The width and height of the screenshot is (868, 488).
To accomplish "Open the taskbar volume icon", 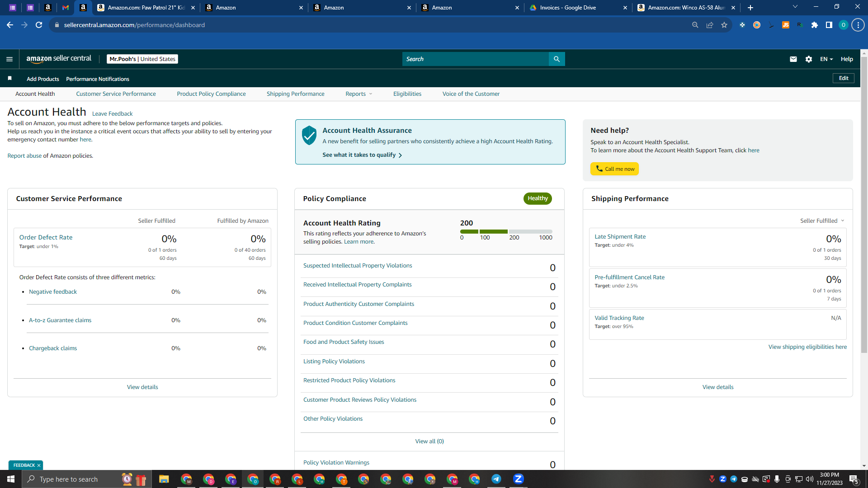I will [810, 479].
